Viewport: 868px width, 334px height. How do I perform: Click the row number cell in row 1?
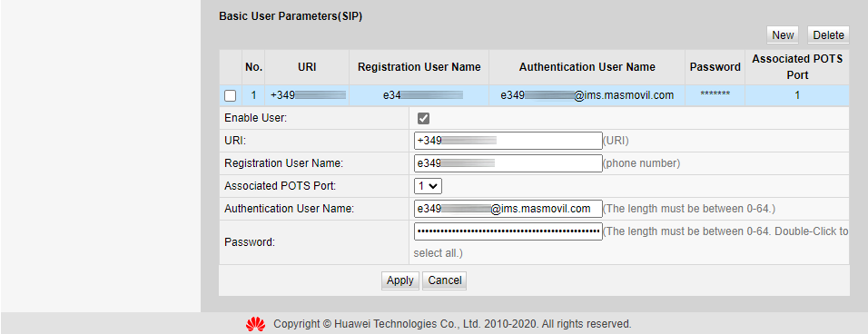click(x=253, y=95)
